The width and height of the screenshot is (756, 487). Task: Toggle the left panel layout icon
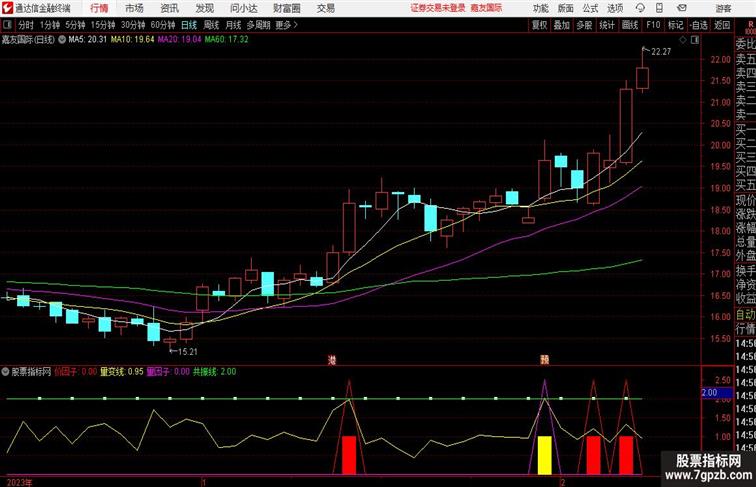coord(7,25)
